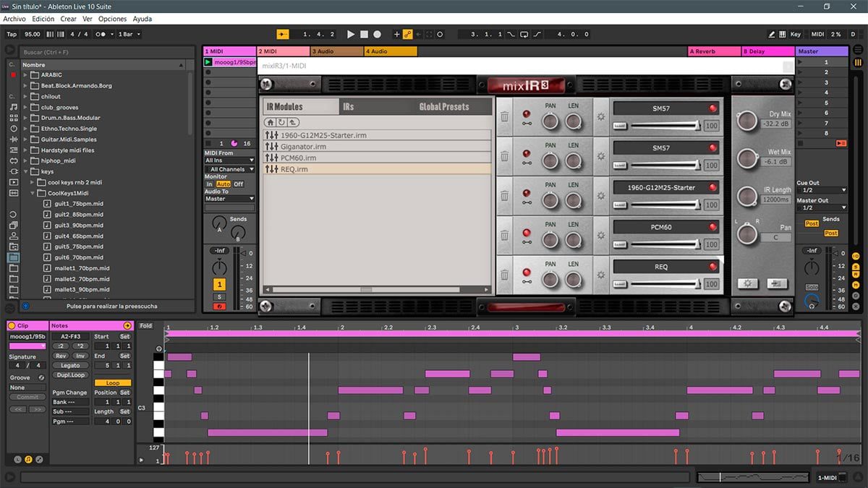
Task: Click the Wet Mix knob
Action: point(747,158)
